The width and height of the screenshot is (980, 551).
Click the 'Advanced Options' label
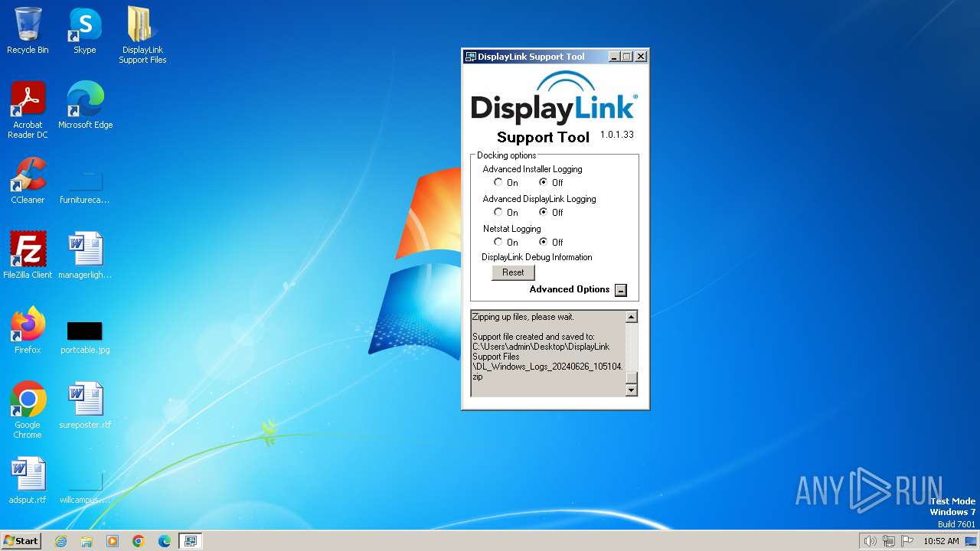coord(570,289)
